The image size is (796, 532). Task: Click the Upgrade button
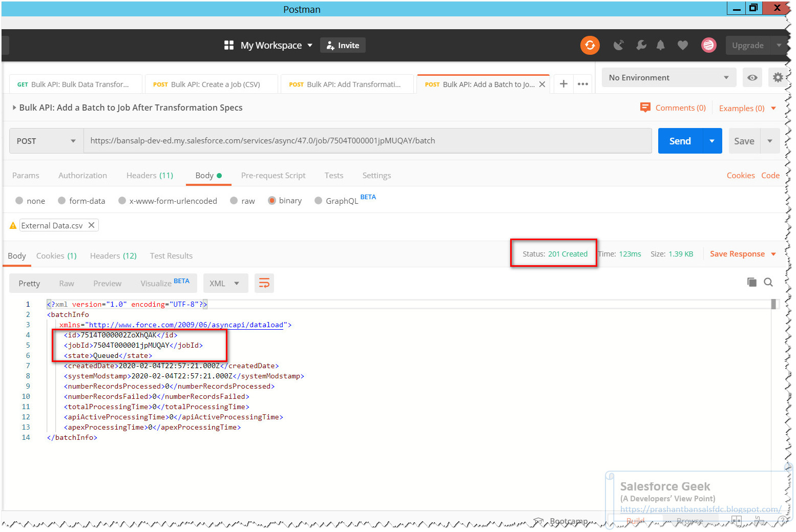click(x=748, y=45)
